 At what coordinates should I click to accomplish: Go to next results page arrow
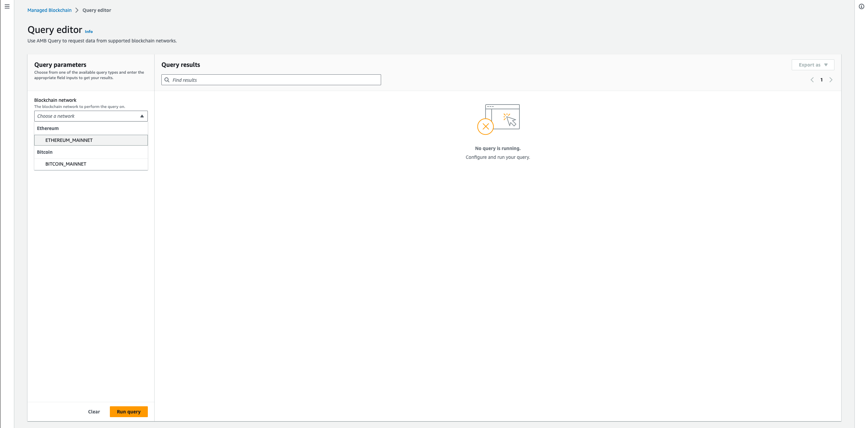(x=831, y=80)
